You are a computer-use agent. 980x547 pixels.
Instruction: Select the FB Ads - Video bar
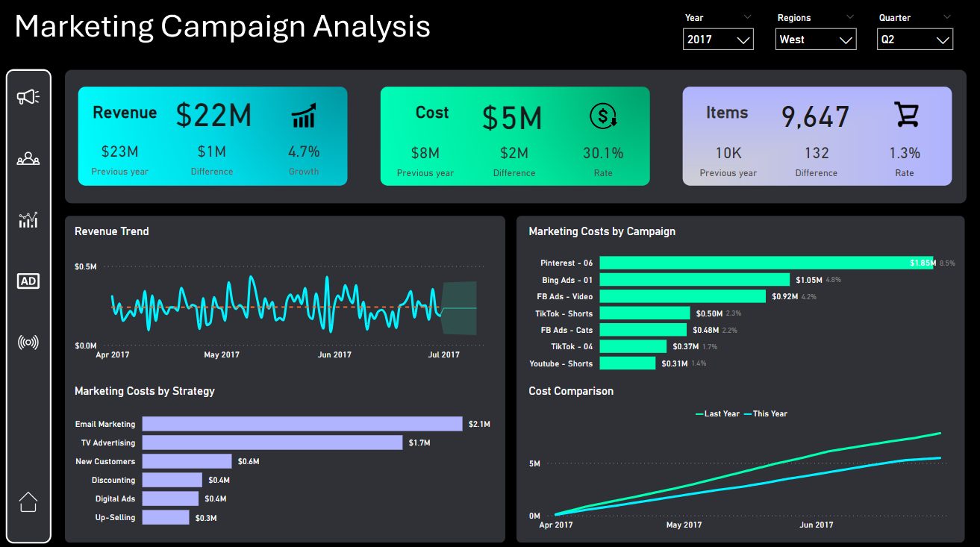683,296
